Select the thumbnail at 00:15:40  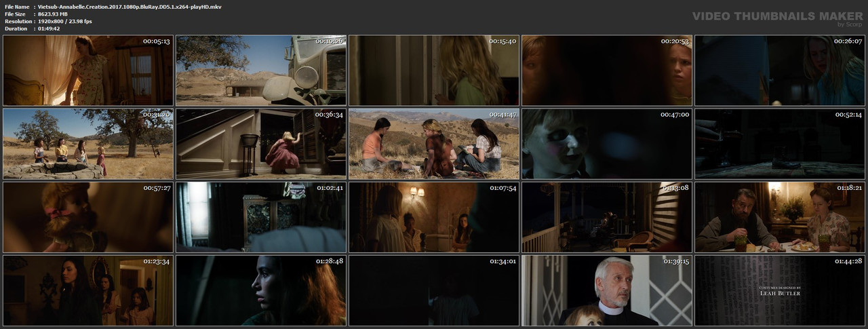click(x=434, y=70)
